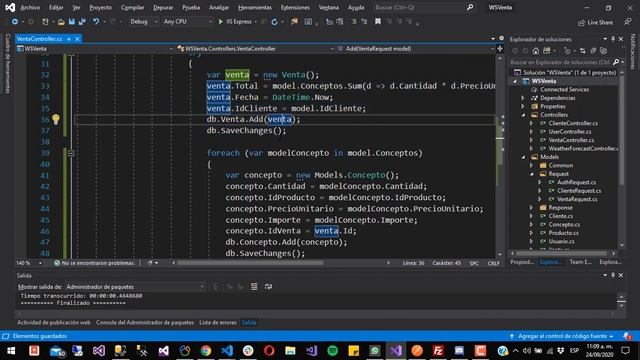Pin the VentaController.cs tab

[x=69, y=39]
